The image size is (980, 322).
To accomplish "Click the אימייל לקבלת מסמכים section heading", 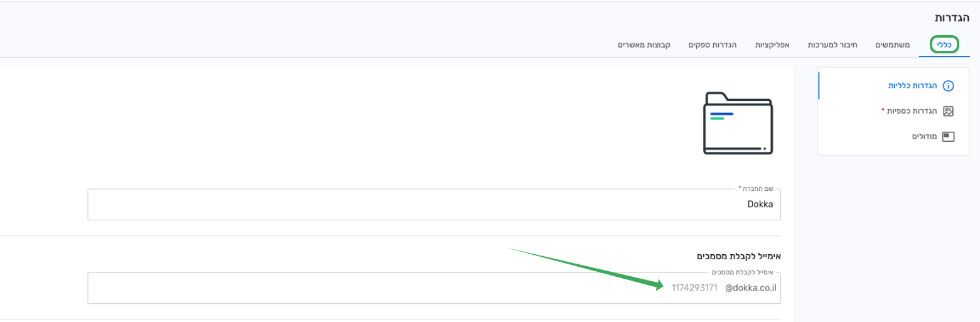I will pos(739,256).
